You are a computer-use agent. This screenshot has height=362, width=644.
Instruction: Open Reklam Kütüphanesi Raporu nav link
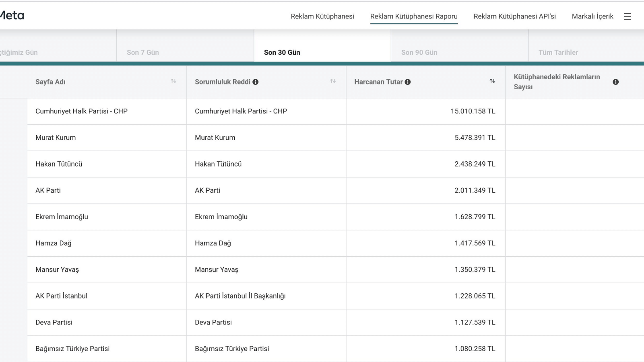pyautogui.click(x=414, y=16)
